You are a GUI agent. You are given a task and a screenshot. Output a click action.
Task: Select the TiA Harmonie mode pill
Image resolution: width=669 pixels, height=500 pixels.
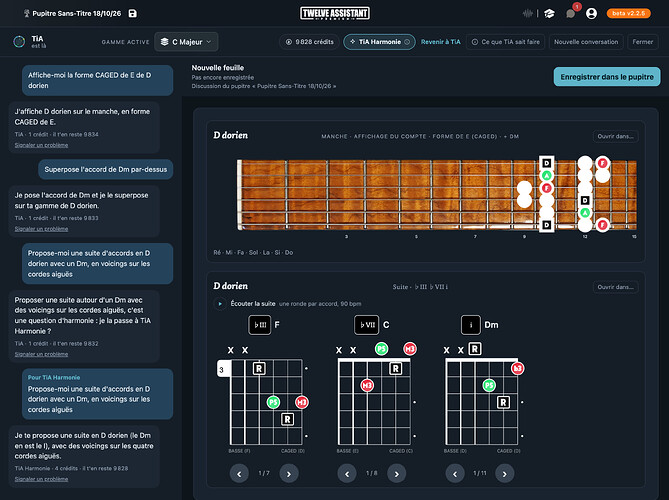[x=379, y=42]
